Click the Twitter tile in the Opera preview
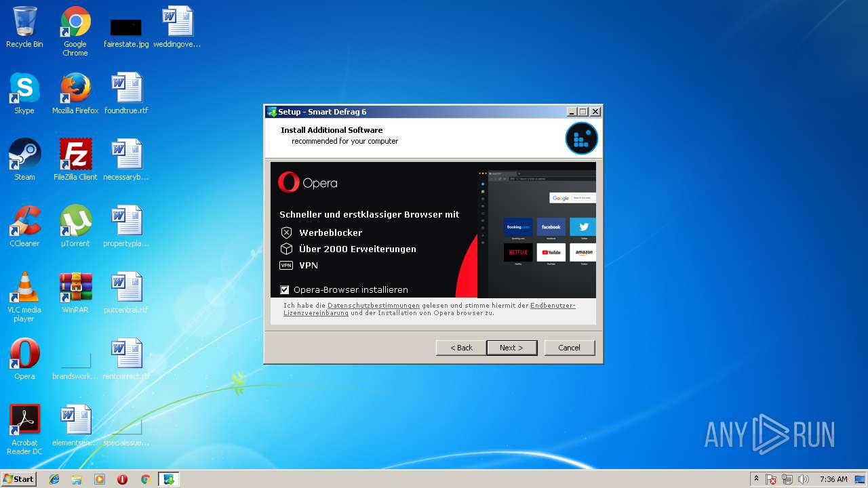The image size is (868, 488). [x=583, y=227]
